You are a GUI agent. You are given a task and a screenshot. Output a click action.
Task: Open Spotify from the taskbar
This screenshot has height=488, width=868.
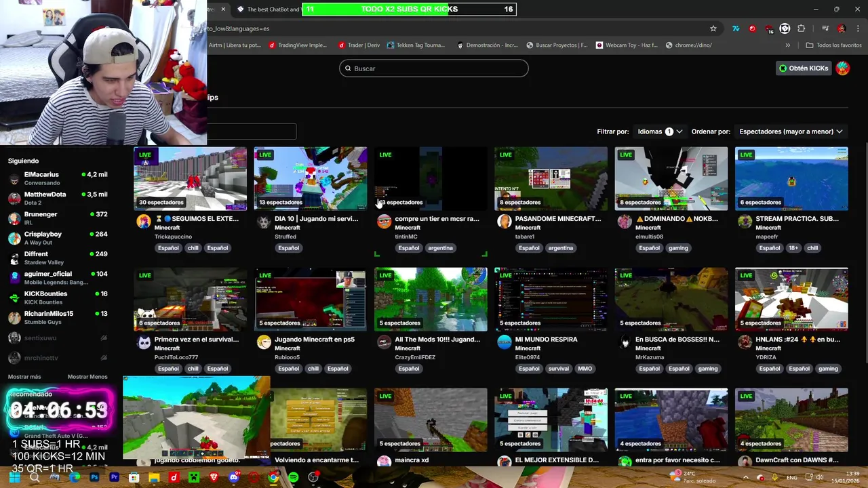tap(293, 478)
